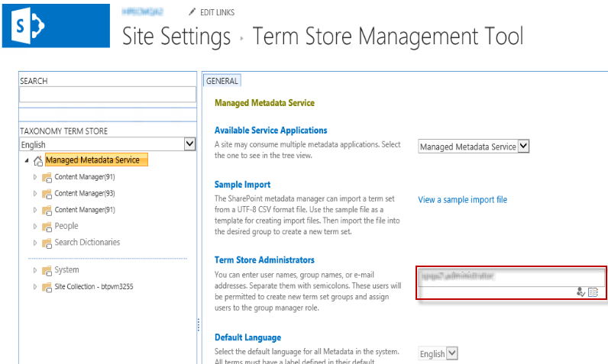
Task: Open the Available Service Applications dropdown
Action: (523, 147)
